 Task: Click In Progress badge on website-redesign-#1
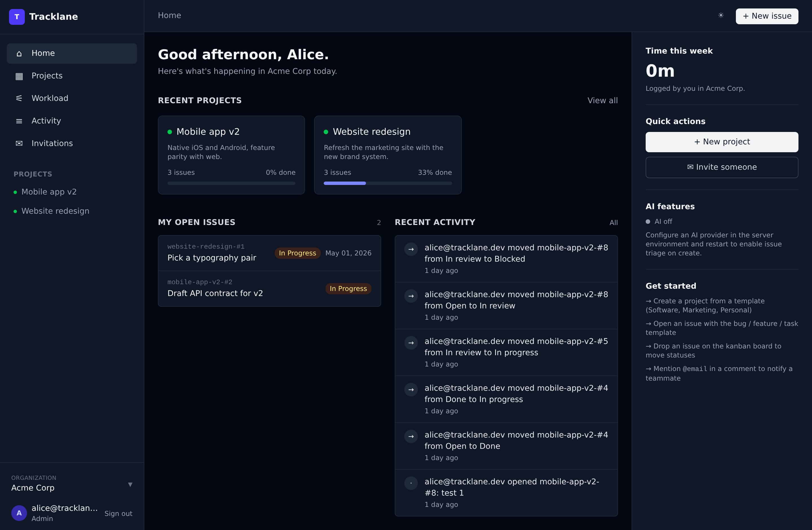(x=297, y=253)
